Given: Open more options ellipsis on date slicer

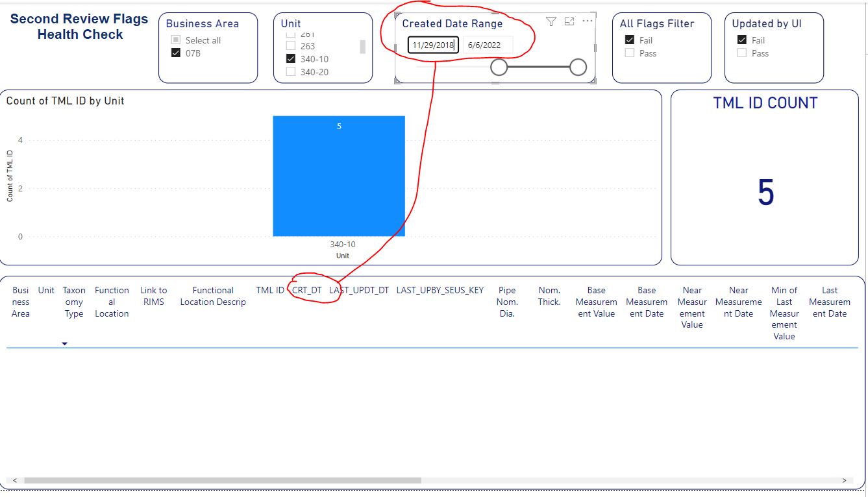Looking at the screenshot, I should click(588, 21).
